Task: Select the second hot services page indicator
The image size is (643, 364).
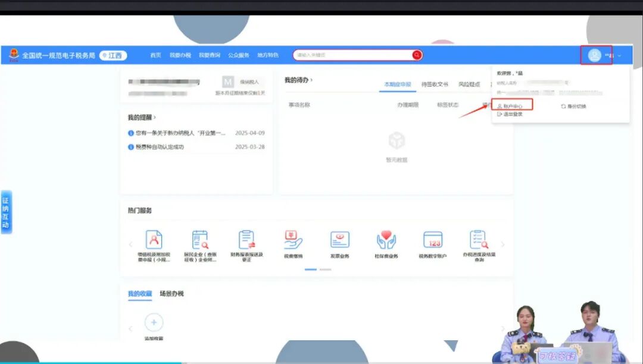Action: pyautogui.click(x=325, y=269)
